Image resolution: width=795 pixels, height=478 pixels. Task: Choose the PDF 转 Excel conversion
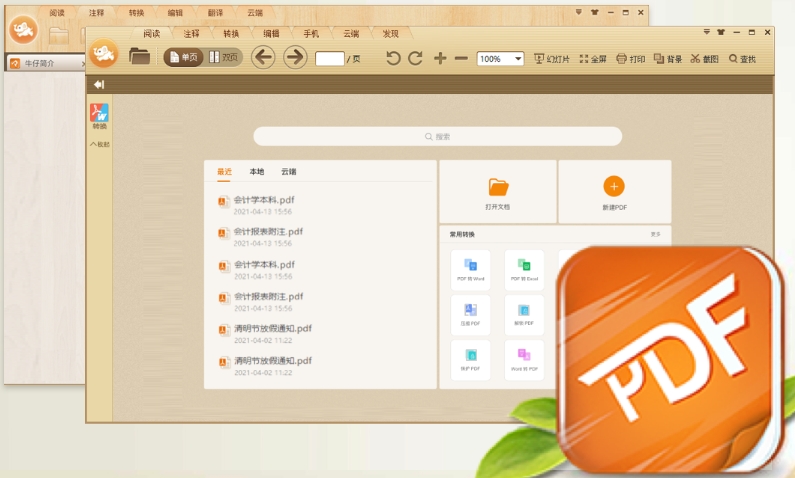[524, 270]
